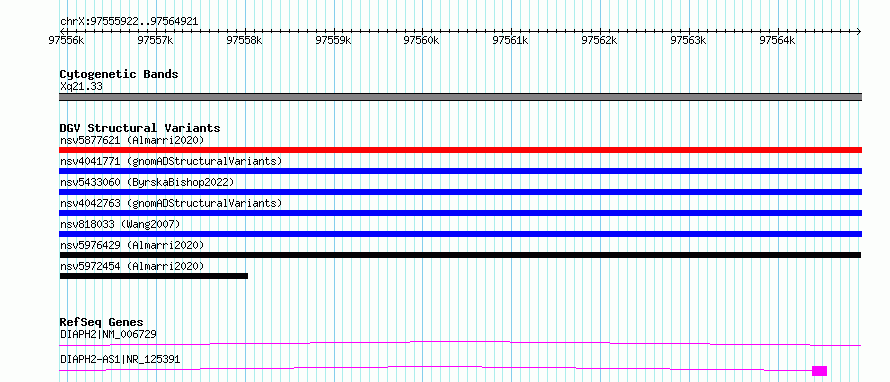
Task: Click the 97560k ruler tick label
Action: [x=422, y=40]
